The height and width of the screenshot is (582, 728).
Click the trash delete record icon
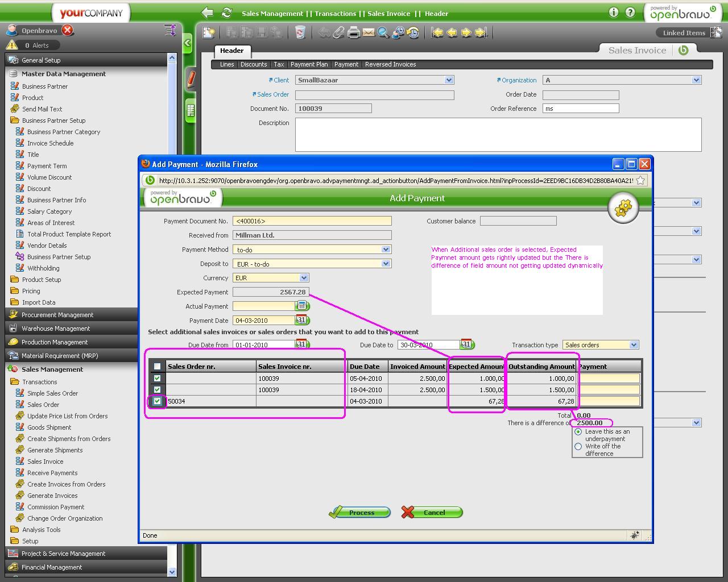point(300,33)
